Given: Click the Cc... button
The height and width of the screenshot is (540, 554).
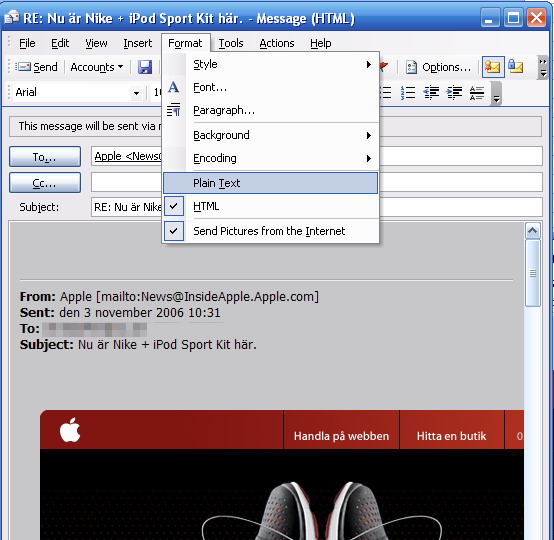Looking at the screenshot, I should (x=45, y=183).
